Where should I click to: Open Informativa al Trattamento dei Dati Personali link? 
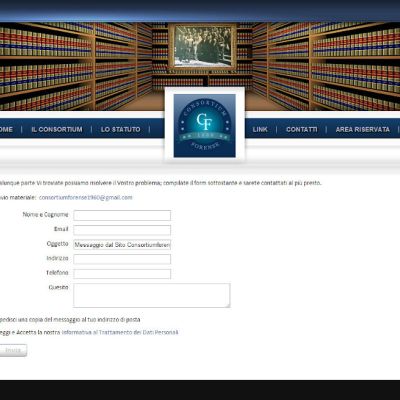click(x=120, y=332)
